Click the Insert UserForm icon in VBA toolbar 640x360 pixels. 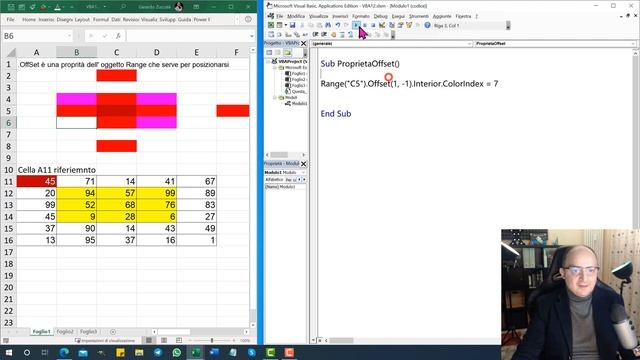(280, 25)
